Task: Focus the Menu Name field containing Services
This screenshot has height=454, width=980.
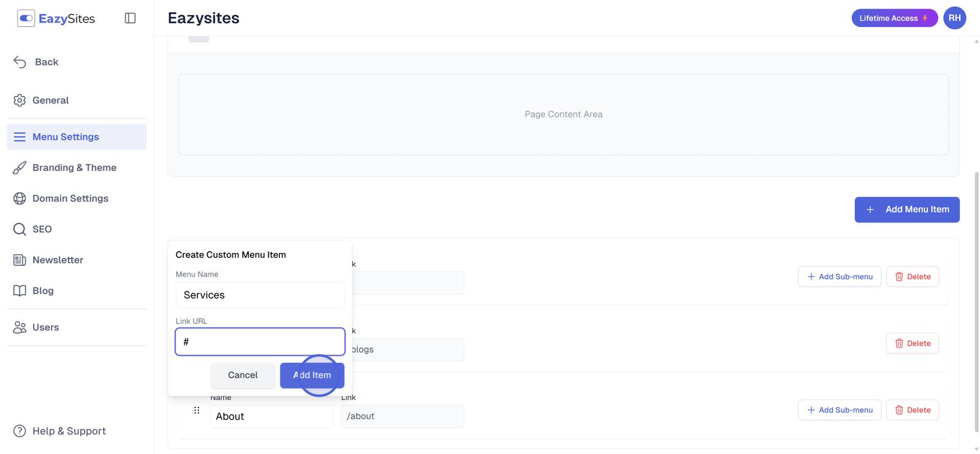Action: tap(260, 295)
